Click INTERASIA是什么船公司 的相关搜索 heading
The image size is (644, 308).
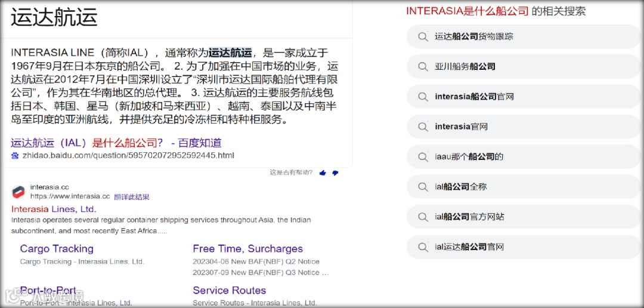[496, 11]
